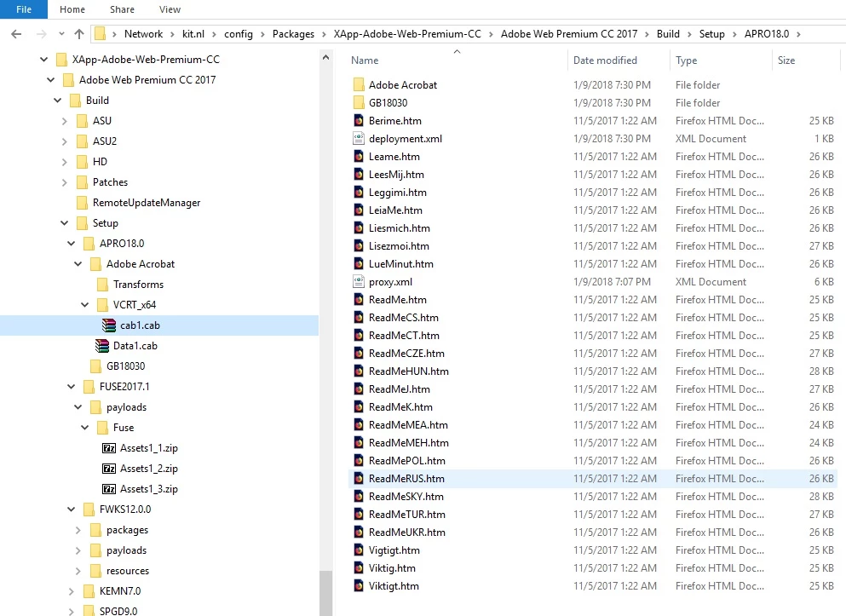
Task: Click the RemoteUpdateManager folder icon
Action: pyautogui.click(x=82, y=202)
